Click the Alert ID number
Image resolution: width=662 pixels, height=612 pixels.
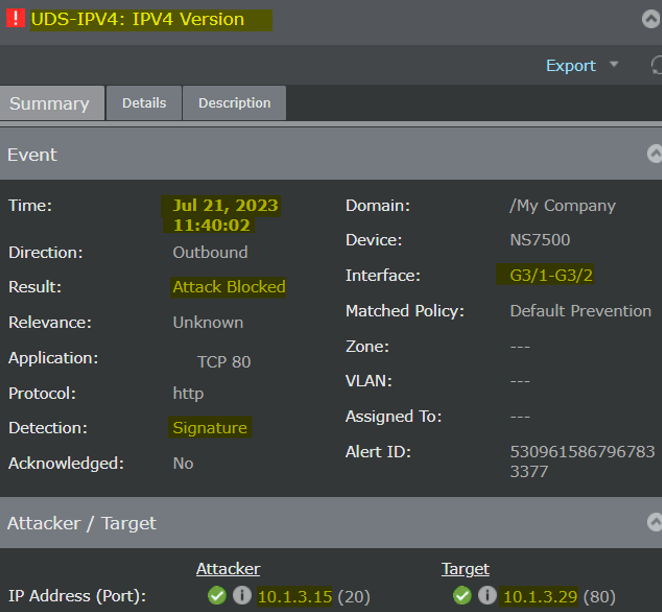coord(582,461)
